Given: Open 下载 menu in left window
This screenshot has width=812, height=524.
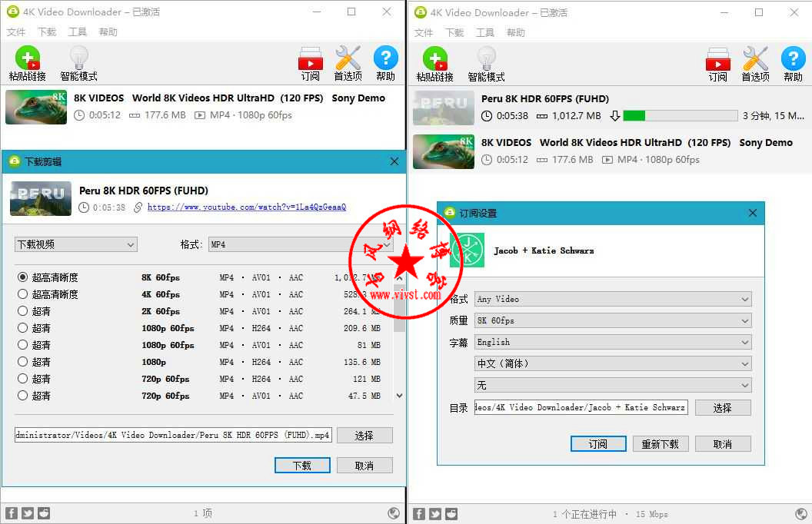Looking at the screenshot, I should pyautogui.click(x=47, y=32).
